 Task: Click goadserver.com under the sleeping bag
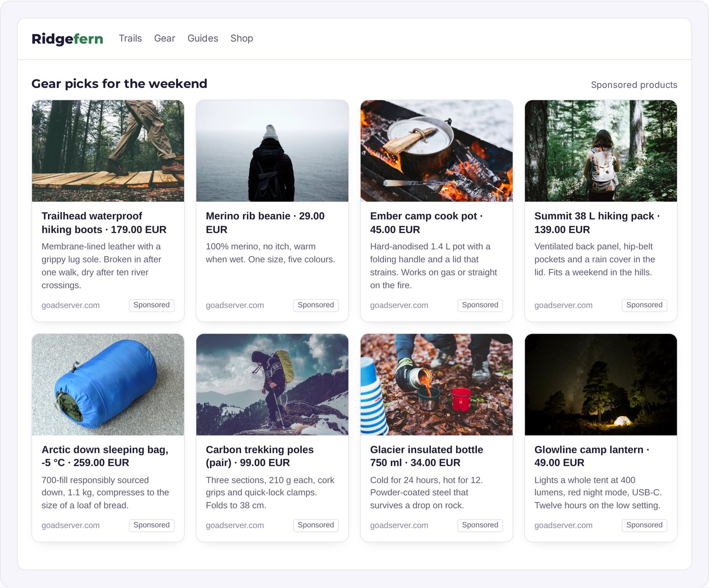(x=70, y=526)
